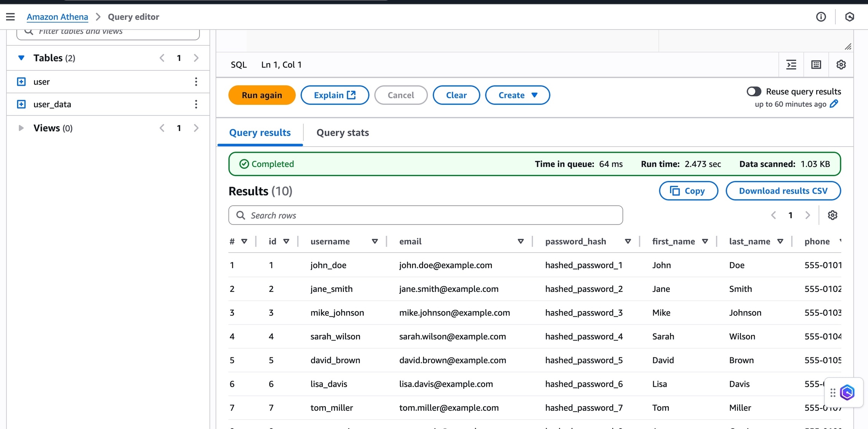Open the Create dropdown button
Screen dimensions: 868x429
pos(517,95)
